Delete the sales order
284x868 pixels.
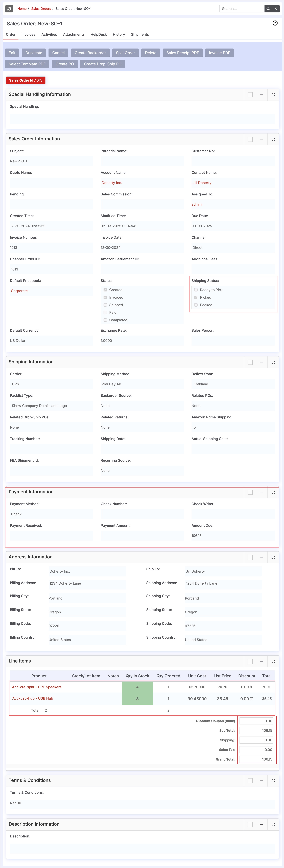tap(151, 53)
